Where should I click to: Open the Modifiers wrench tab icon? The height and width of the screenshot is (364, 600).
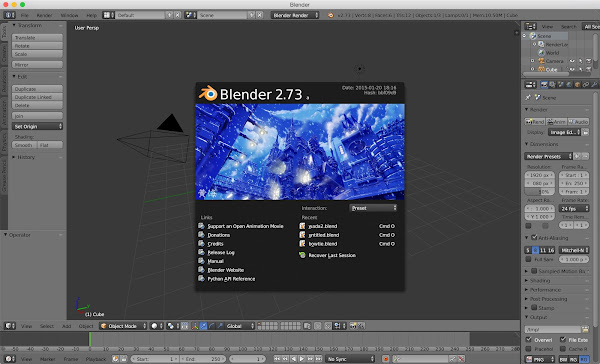pos(594,85)
